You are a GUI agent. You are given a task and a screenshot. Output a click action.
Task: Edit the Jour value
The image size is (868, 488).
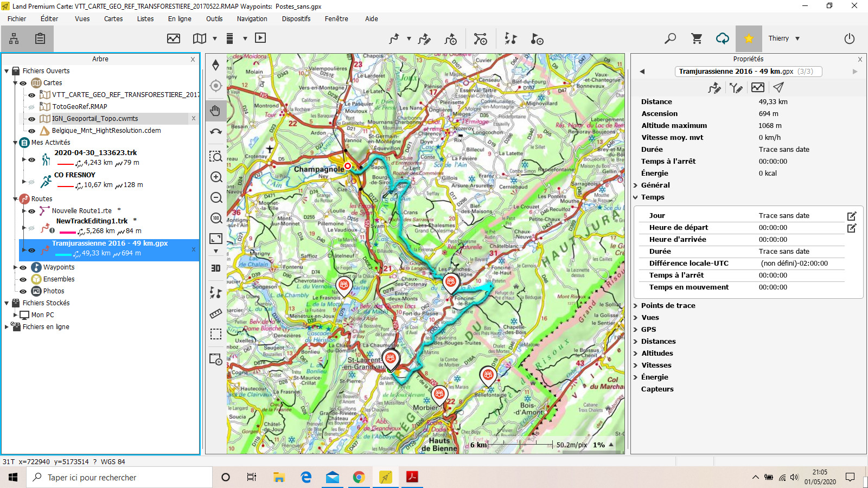click(852, 216)
